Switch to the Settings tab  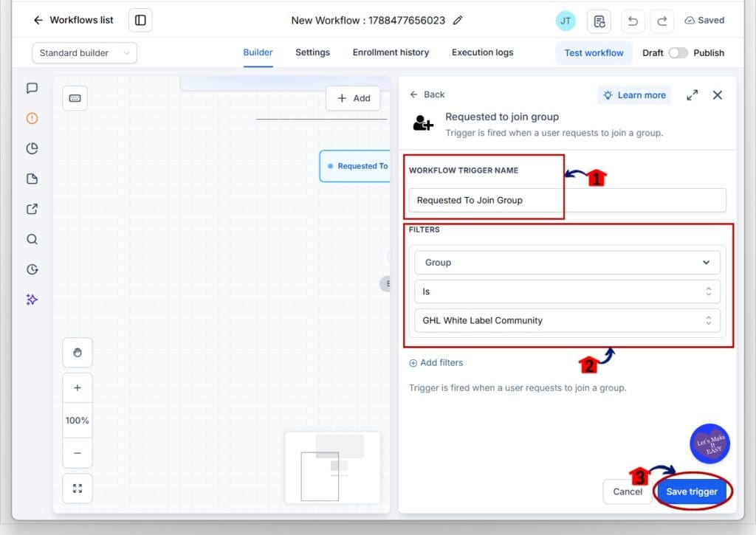tap(312, 52)
